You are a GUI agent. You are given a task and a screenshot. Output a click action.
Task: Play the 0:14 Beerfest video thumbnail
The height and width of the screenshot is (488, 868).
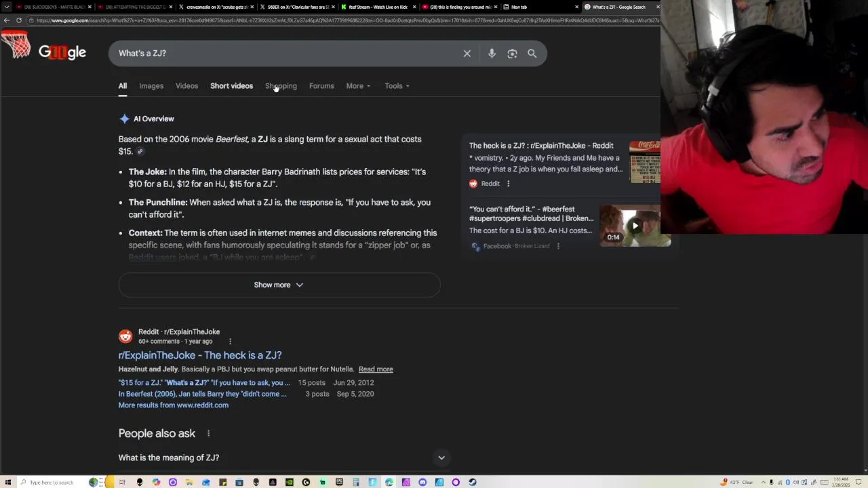pyautogui.click(x=635, y=226)
